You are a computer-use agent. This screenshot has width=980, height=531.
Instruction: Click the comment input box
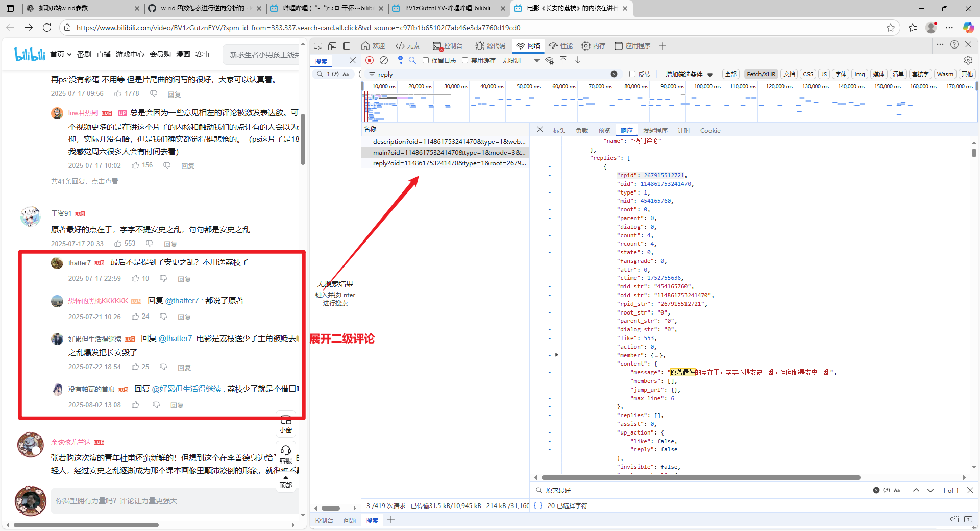[x=175, y=501]
